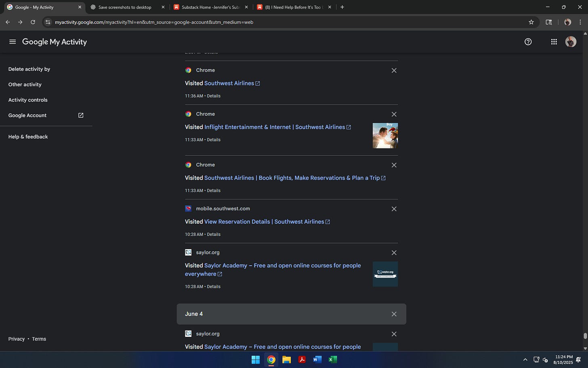Viewport: 588px width, 368px height.
Task: Click the Inflight Entertainment thumbnail image
Action: (385, 135)
